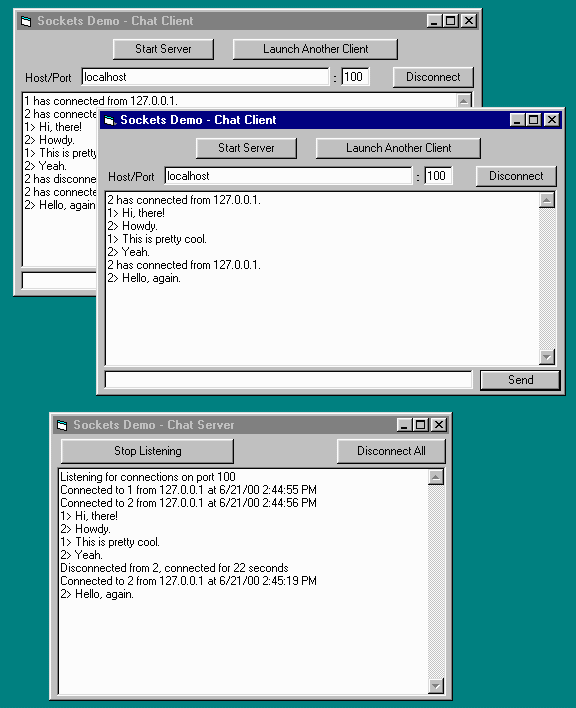Focus the message input box beside Send
The height and width of the screenshot is (708, 576).
pyautogui.click(x=288, y=380)
